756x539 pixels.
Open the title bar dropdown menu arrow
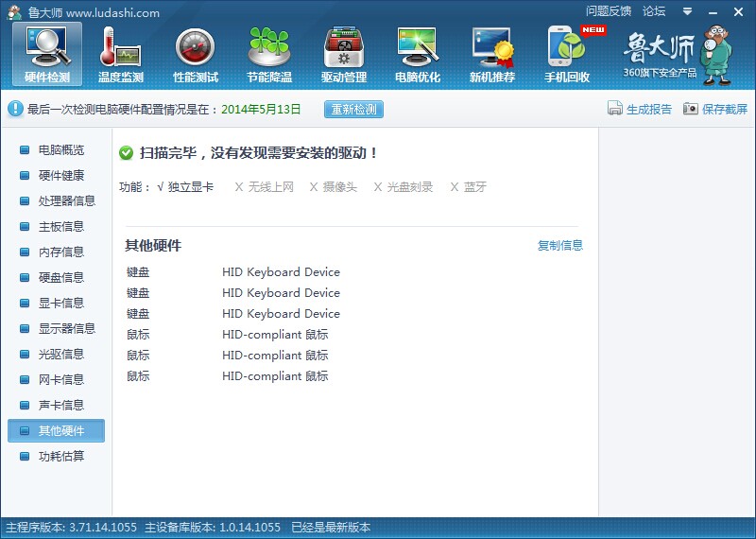[688, 11]
